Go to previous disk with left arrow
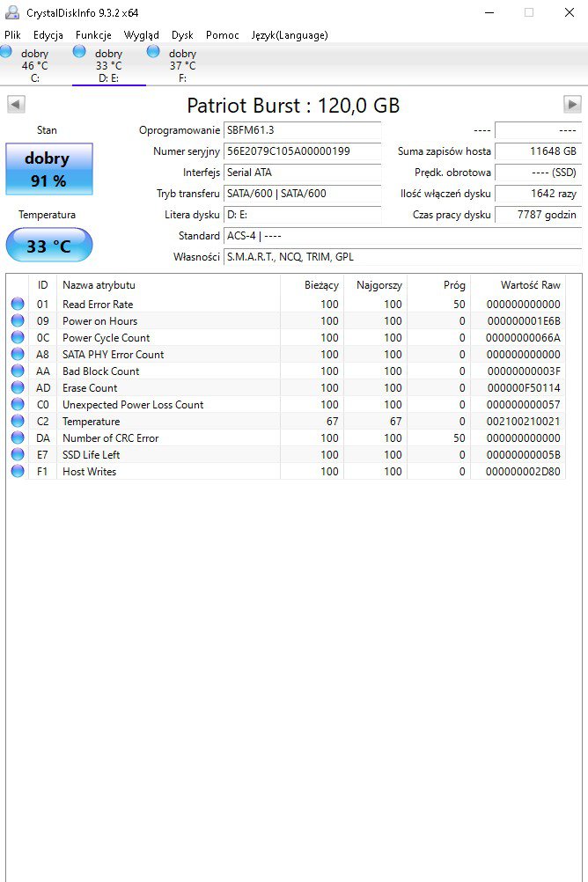The height and width of the screenshot is (882, 588). click(x=16, y=104)
